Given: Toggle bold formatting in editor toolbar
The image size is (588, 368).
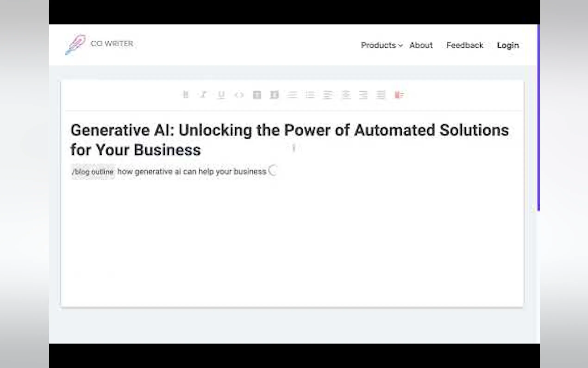Looking at the screenshot, I should point(186,95).
